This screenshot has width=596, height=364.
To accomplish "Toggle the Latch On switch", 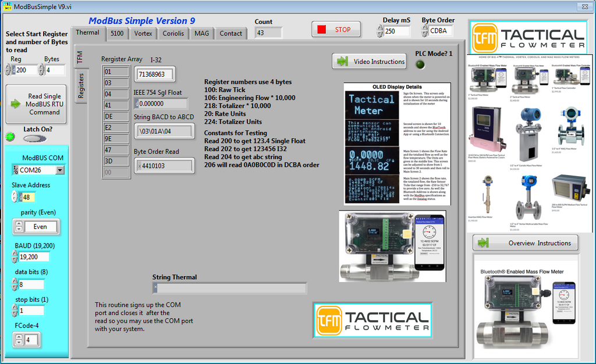I will [x=36, y=138].
